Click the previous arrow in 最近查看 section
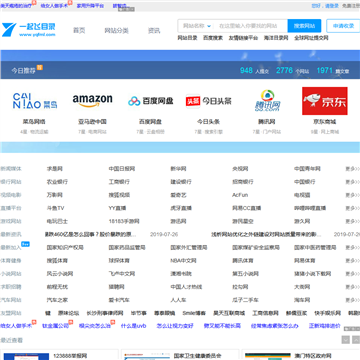360x360 pixels. 346,340
